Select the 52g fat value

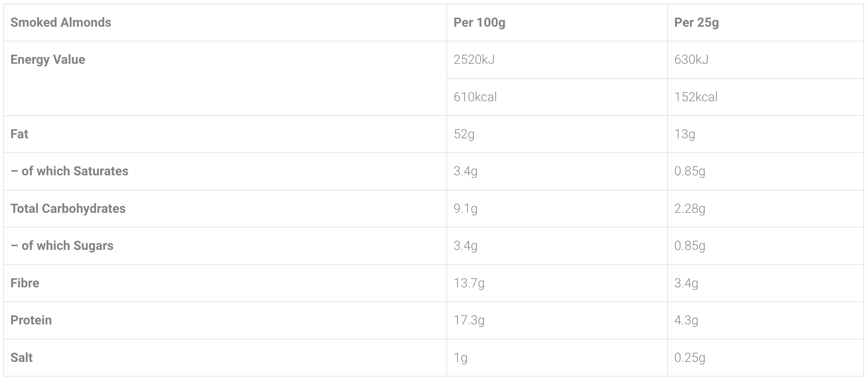(x=464, y=134)
